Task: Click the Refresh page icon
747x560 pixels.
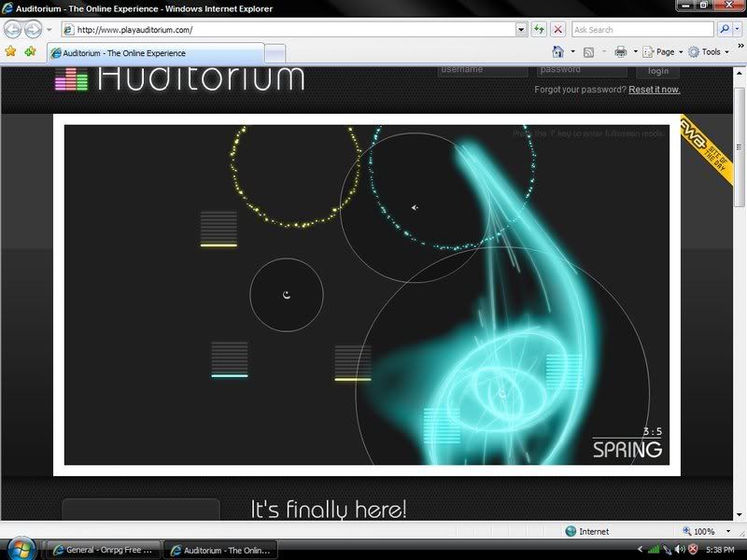Action: tap(540, 30)
